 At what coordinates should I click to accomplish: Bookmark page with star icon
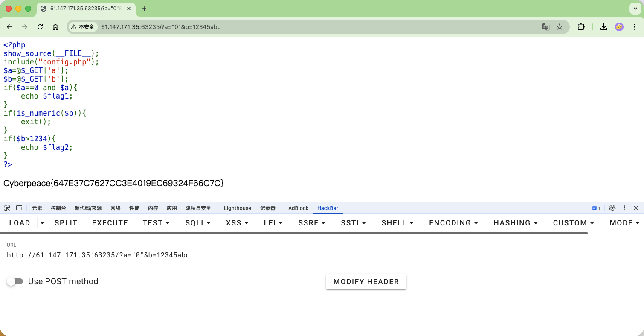pos(560,27)
